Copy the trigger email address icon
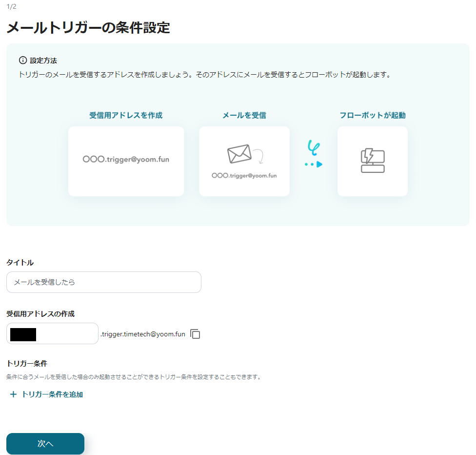 point(195,334)
